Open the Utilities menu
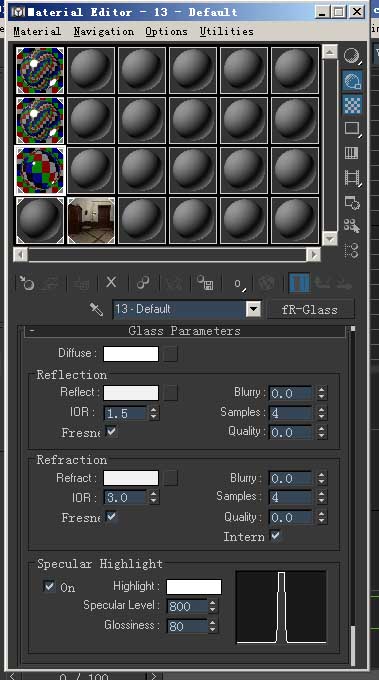Viewport: 379px width, 680px height. (227, 32)
